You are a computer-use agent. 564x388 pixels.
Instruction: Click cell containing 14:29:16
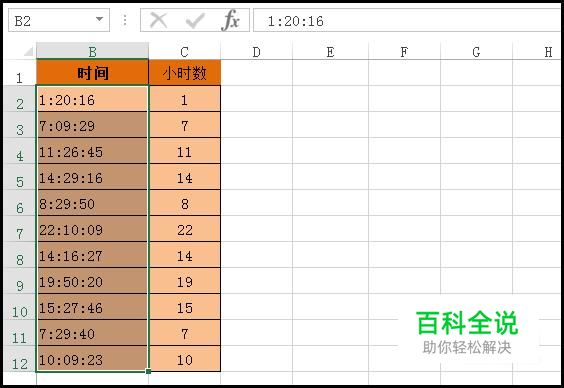coord(92,177)
